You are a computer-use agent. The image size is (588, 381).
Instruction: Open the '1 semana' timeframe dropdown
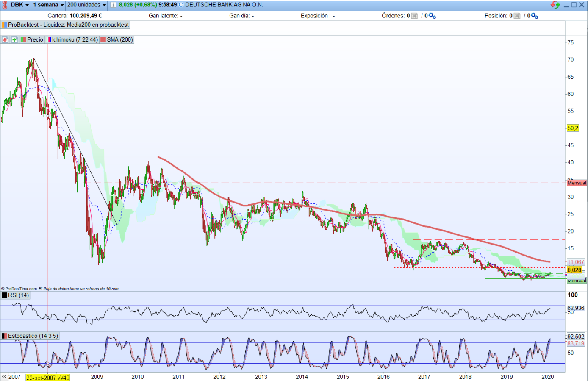(x=48, y=5)
